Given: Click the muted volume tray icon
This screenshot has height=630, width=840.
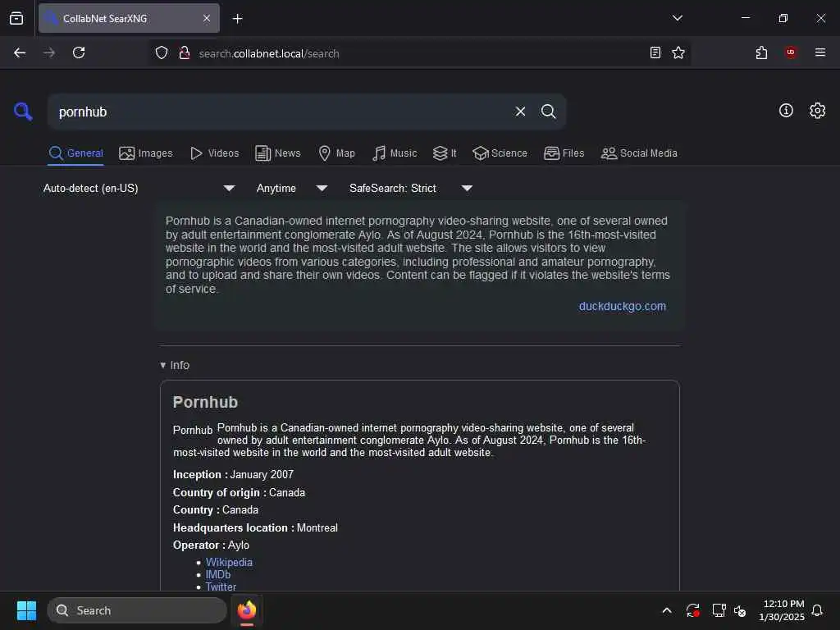Looking at the screenshot, I should pos(740,610).
